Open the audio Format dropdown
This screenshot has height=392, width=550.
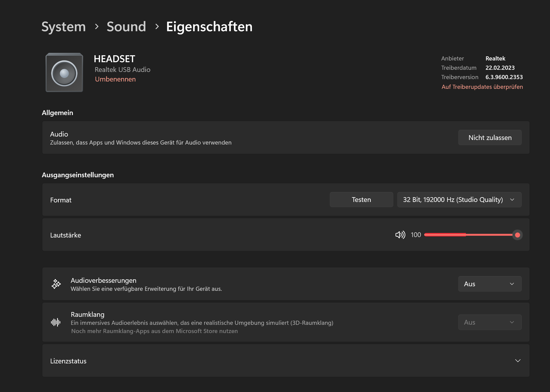tap(459, 200)
